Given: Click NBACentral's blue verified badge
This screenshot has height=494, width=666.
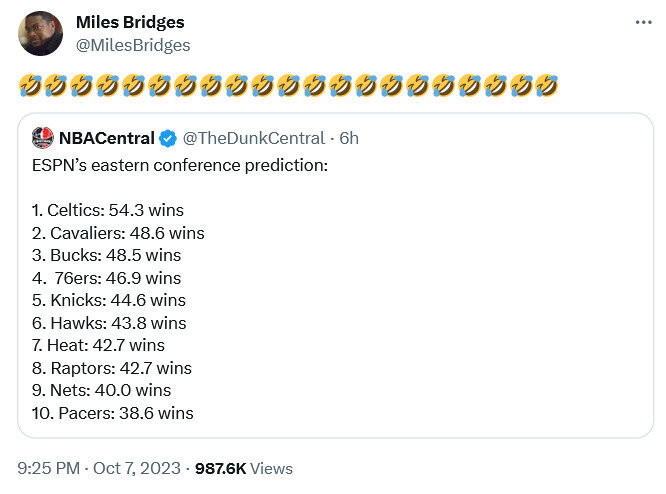Looking at the screenshot, I should coord(169,137).
